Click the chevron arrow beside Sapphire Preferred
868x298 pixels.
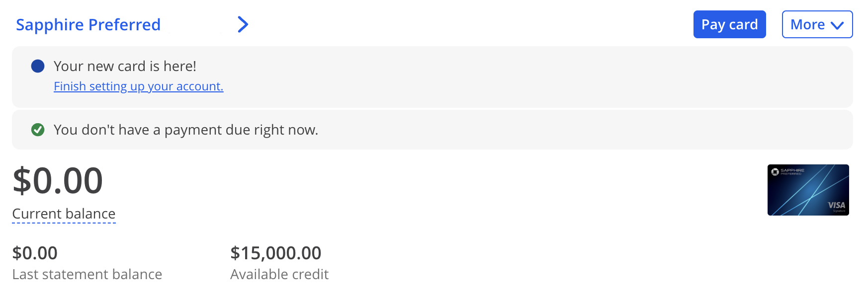click(243, 24)
